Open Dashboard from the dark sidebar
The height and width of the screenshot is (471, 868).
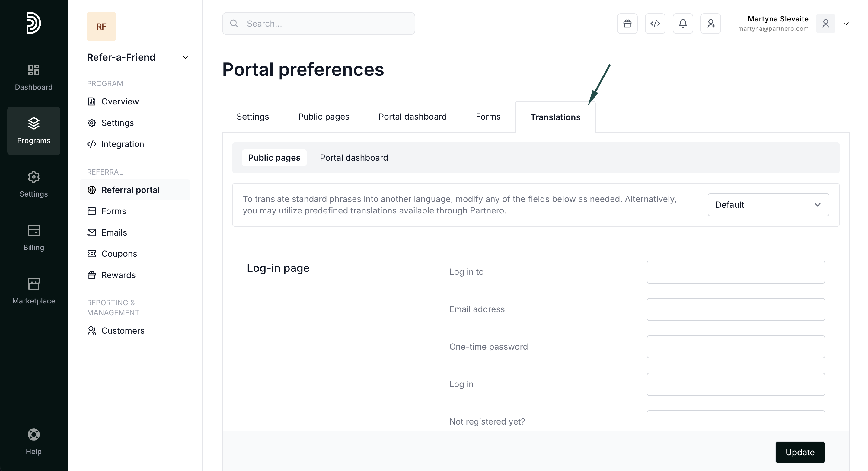coord(34,77)
